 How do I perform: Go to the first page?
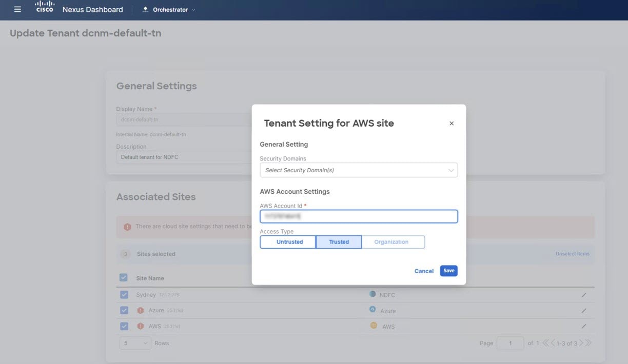[x=545, y=343]
